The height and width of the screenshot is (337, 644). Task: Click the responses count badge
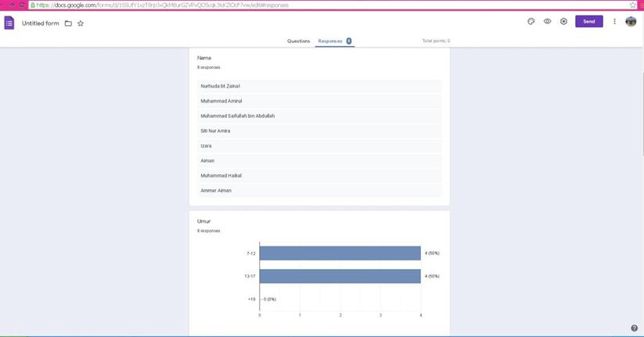pos(349,41)
